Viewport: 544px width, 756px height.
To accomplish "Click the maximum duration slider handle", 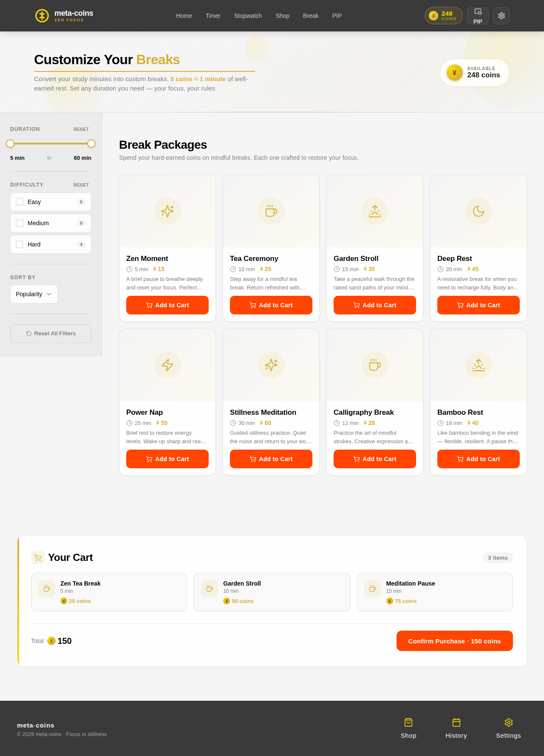I will pos(91,144).
